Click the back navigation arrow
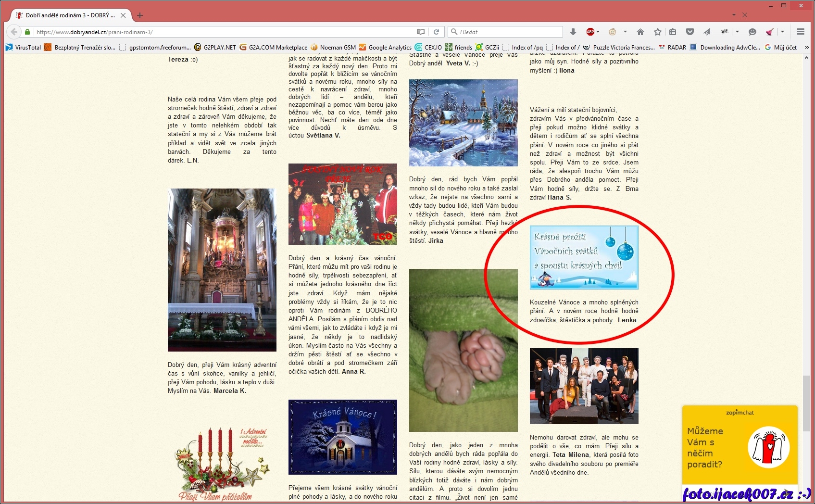 point(14,32)
